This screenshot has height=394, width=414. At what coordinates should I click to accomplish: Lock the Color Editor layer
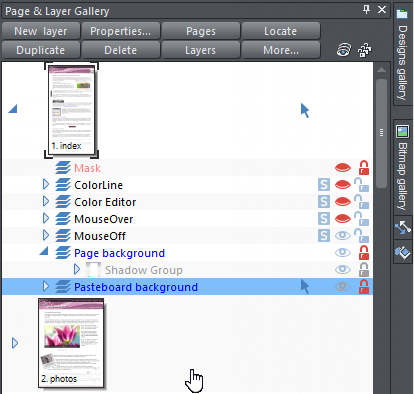[362, 201]
